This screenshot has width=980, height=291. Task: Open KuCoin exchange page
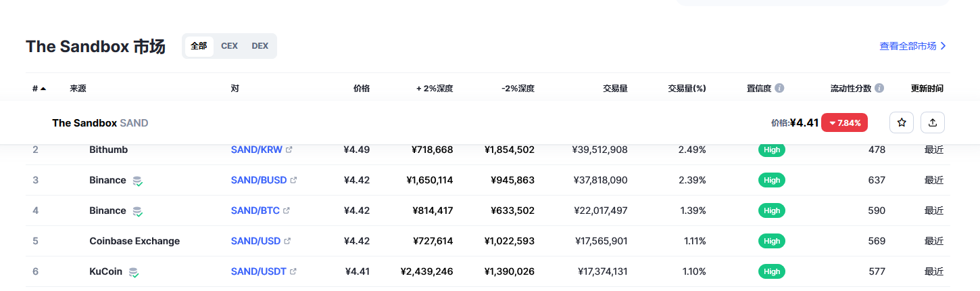click(x=105, y=271)
